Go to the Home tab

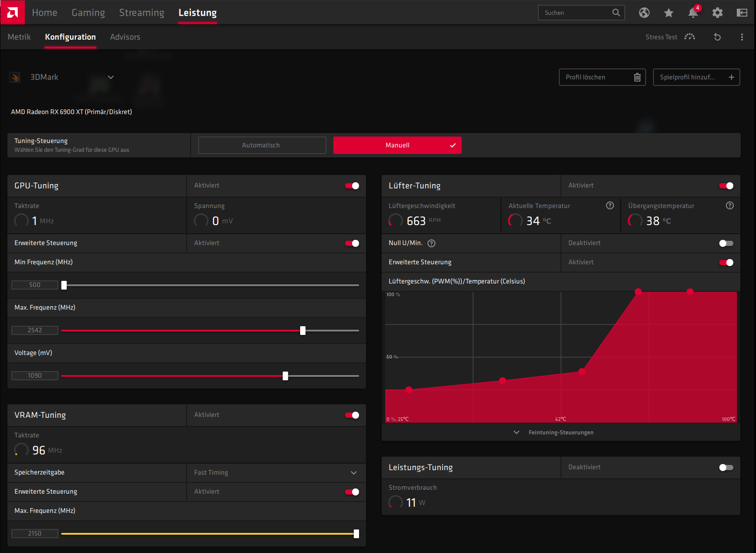pyautogui.click(x=44, y=13)
